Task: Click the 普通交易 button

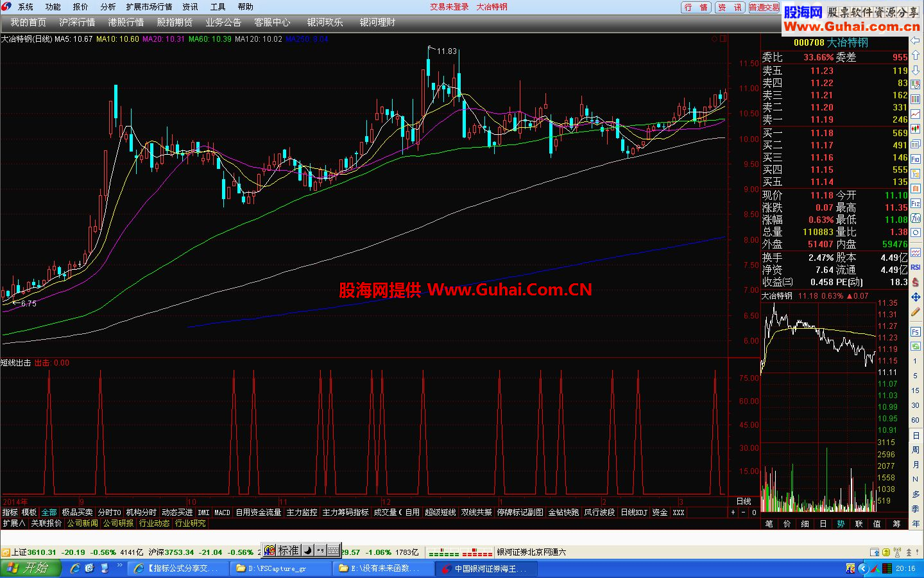Action: click(764, 8)
